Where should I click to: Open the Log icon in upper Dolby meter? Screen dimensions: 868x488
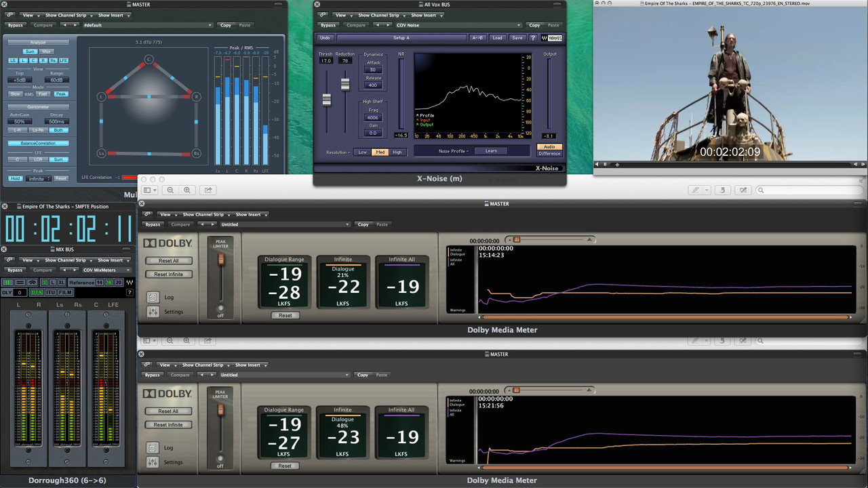[x=153, y=298]
